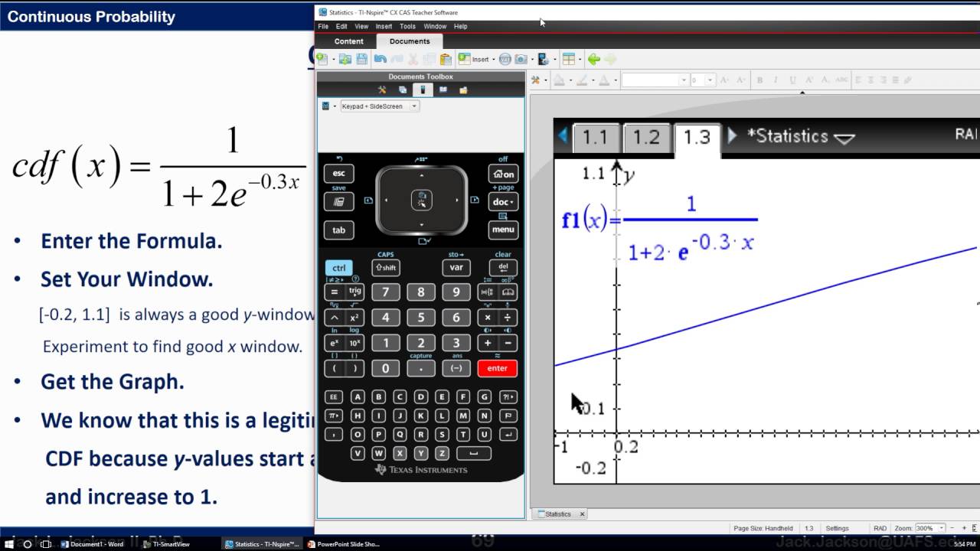
Task: Open the Help menu
Action: (460, 26)
